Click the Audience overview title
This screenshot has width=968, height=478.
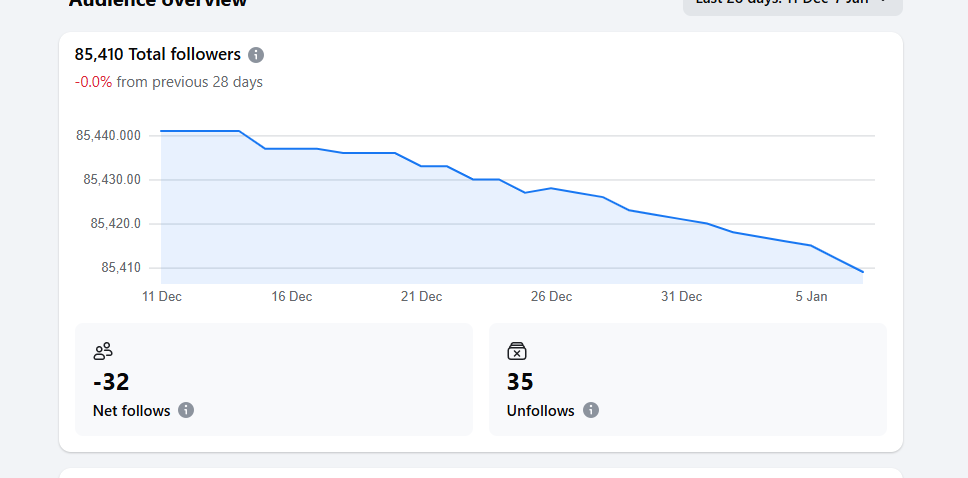pyautogui.click(x=158, y=3)
